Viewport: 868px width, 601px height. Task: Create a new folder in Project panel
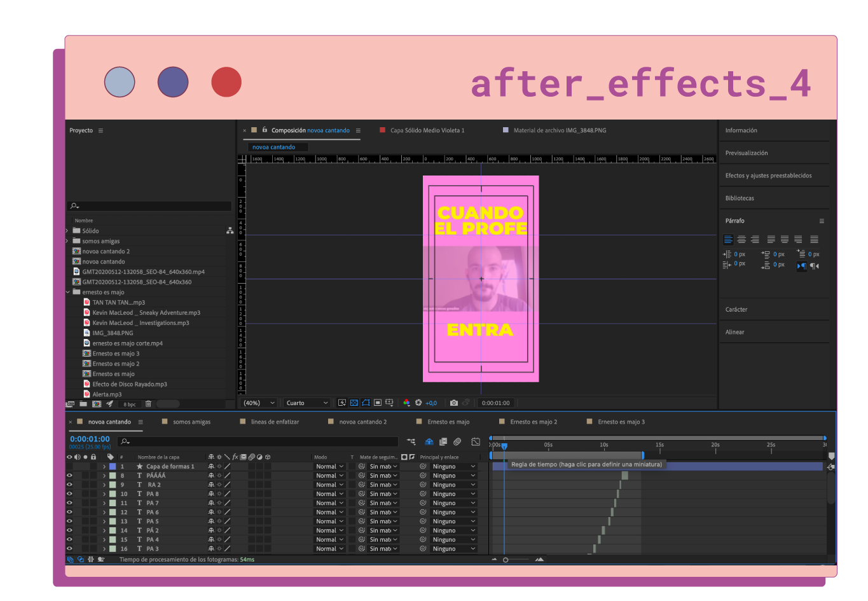coord(83,404)
